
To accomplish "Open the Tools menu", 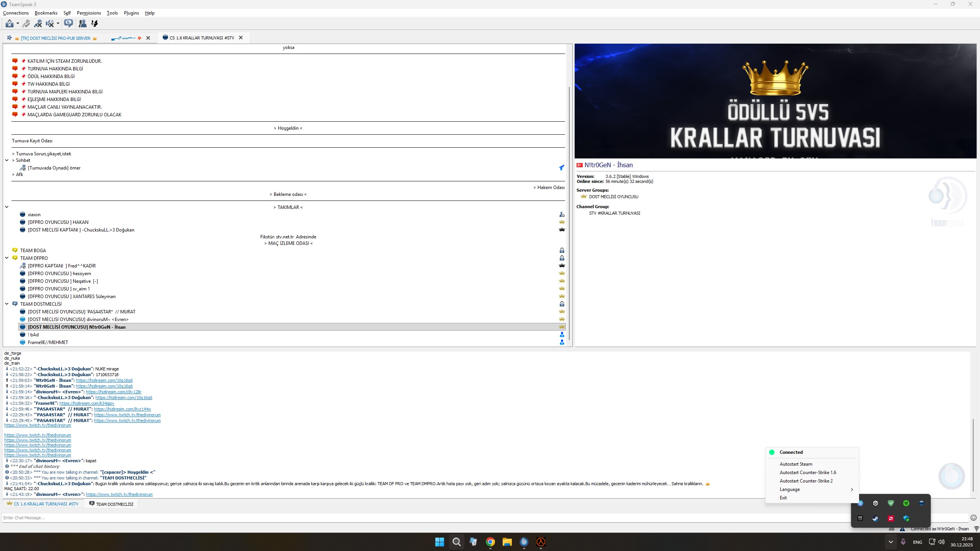I will pos(112,13).
